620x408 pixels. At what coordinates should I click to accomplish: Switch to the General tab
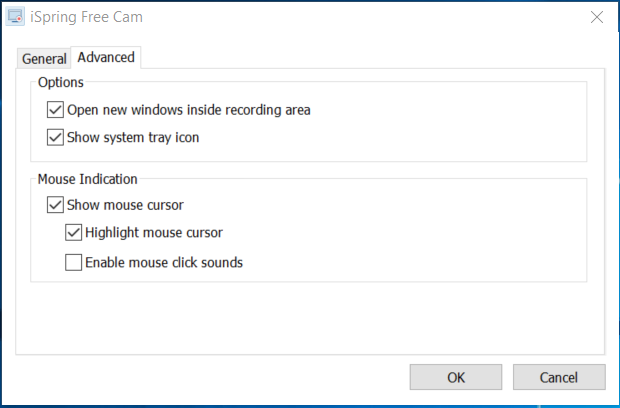pyautogui.click(x=44, y=59)
